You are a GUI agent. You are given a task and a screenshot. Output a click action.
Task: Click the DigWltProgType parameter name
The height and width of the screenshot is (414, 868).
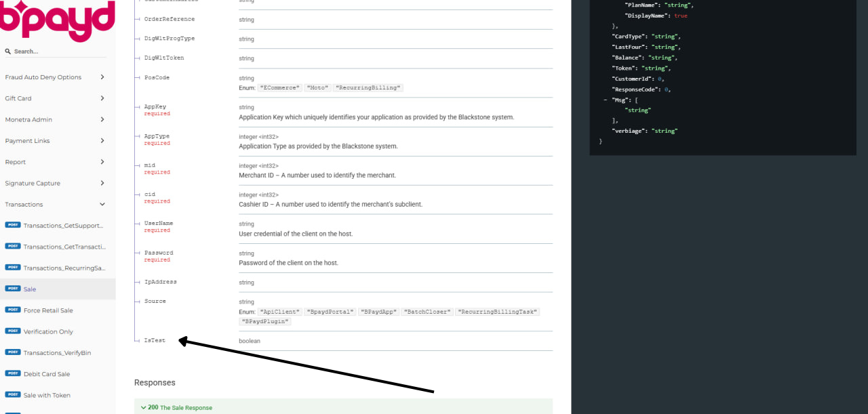click(170, 39)
